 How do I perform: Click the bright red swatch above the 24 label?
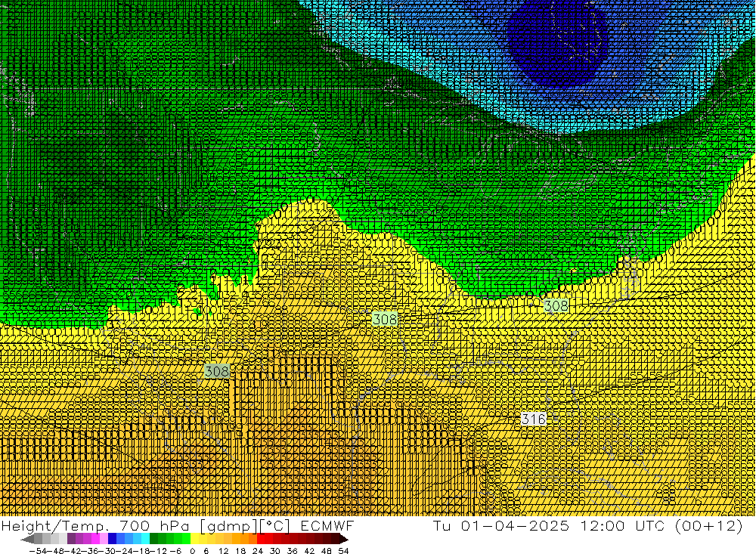point(261,539)
